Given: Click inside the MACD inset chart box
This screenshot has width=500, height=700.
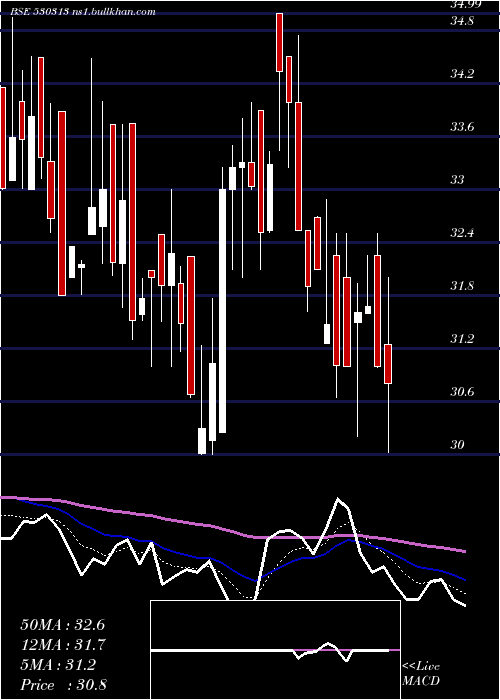Looking at the screenshot, I should (275, 650).
